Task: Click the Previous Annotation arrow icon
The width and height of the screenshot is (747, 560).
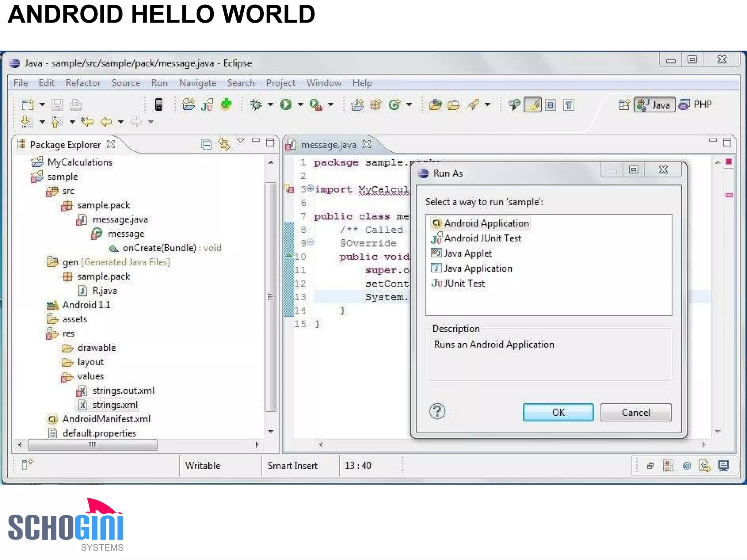Action: point(56,122)
